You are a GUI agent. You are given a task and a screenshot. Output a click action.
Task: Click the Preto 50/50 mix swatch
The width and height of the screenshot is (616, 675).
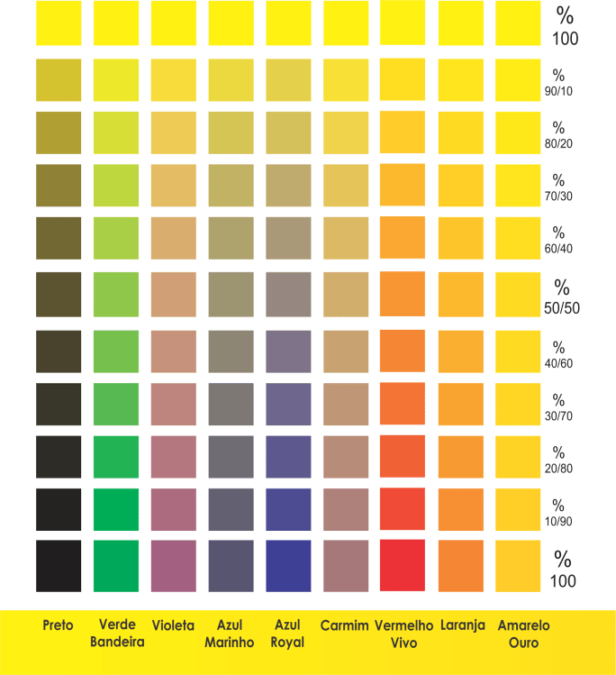pyautogui.click(x=59, y=295)
